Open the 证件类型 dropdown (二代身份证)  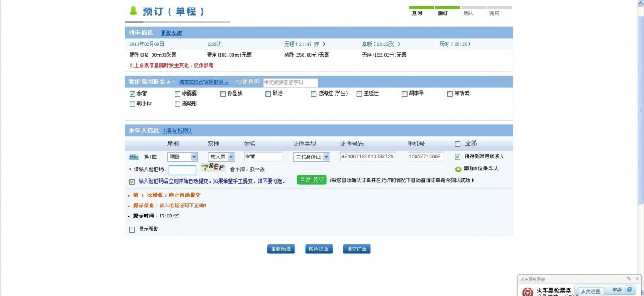click(x=311, y=157)
